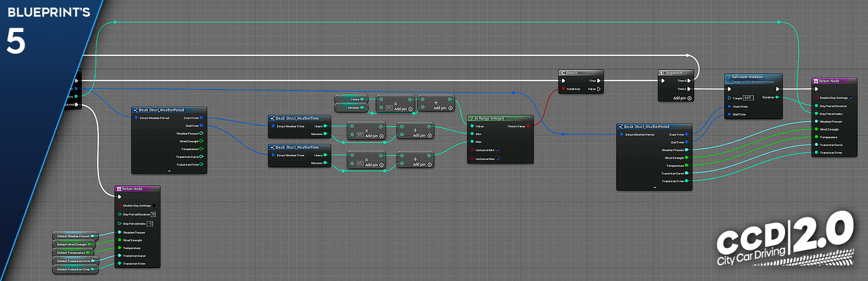
Task: Click the Return Value pin on In Range (Integer)
Action: [x=528, y=126]
